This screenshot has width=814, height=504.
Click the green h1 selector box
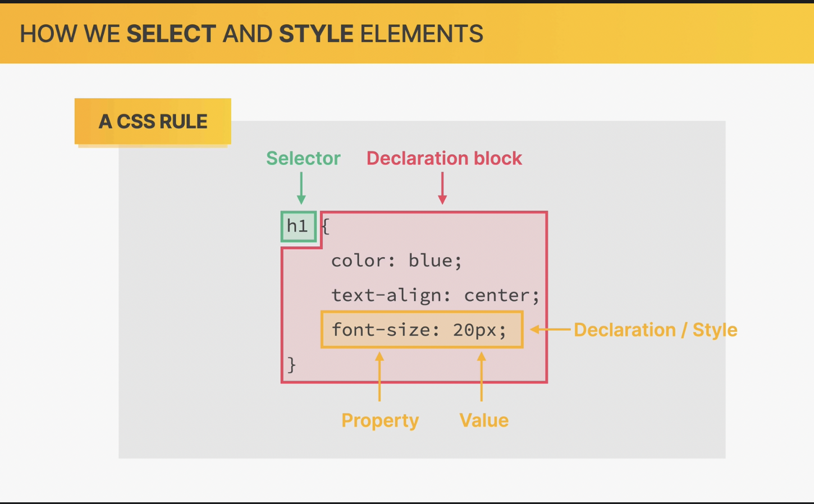[299, 227]
